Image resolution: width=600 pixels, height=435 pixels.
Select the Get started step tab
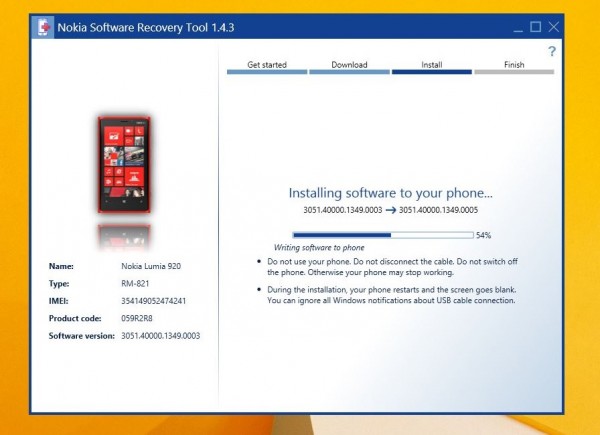(x=267, y=67)
